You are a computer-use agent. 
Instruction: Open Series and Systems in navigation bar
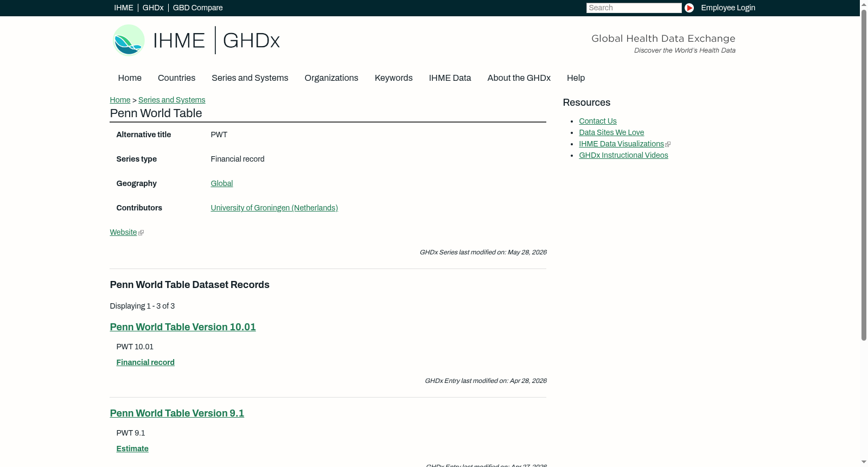(250, 78)
